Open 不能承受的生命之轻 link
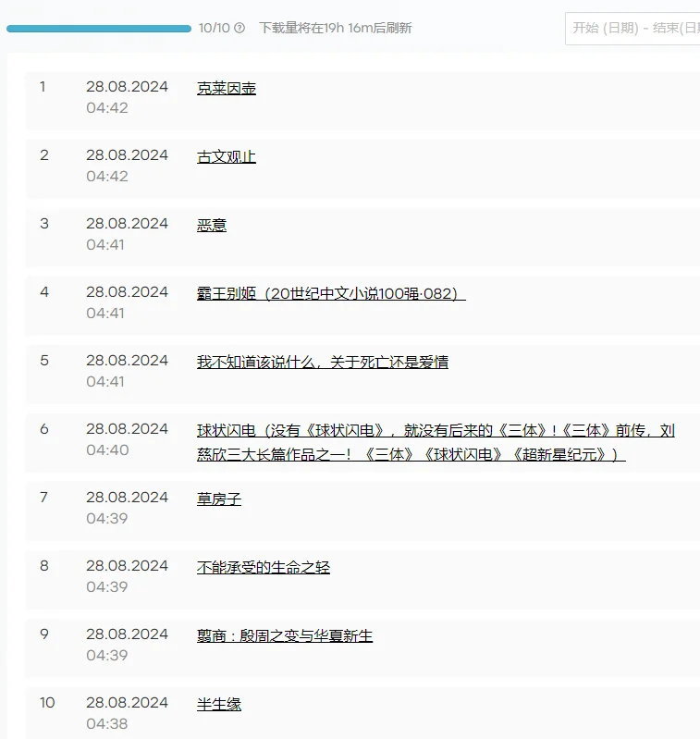Viewport: 700px width, 739px height. (264, 567)
